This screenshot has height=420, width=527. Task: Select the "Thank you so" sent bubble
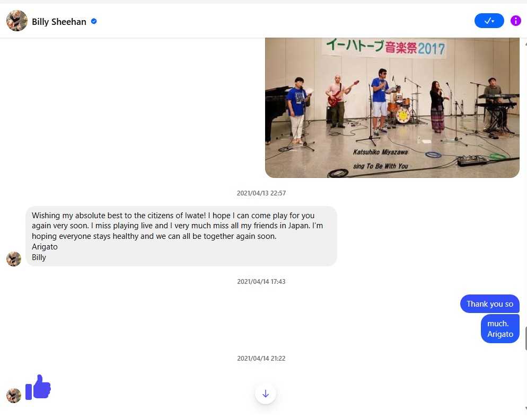pyautogui.click(x=490, y=304)
